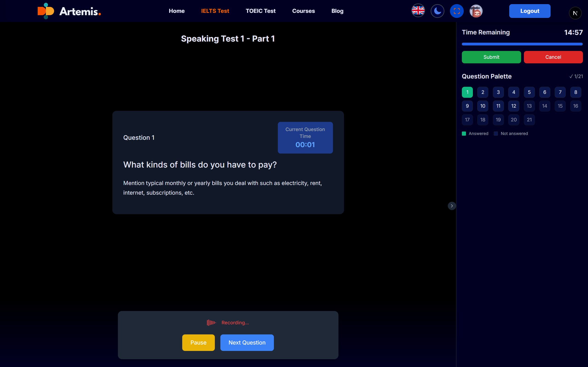
Task: Select question 1 in the palette
Action: coord(467,92)
